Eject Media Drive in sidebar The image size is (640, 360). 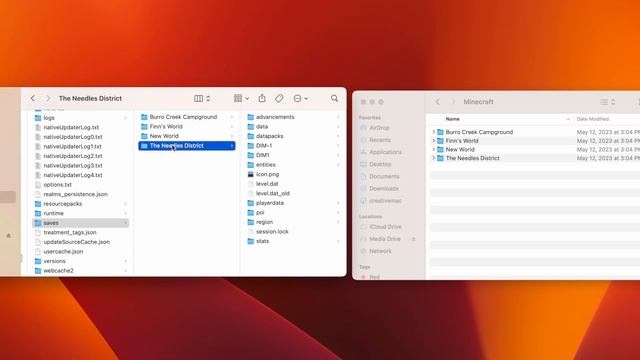413,239
